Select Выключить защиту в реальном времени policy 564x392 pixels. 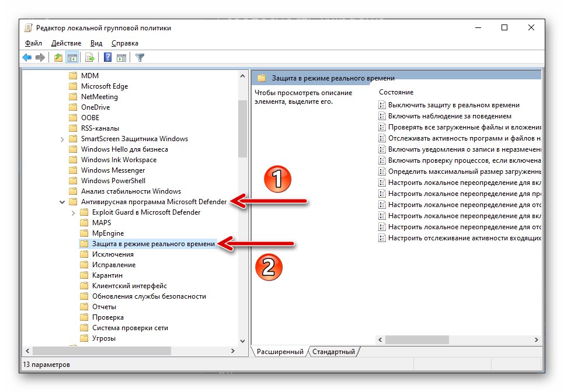pos(449,105)
